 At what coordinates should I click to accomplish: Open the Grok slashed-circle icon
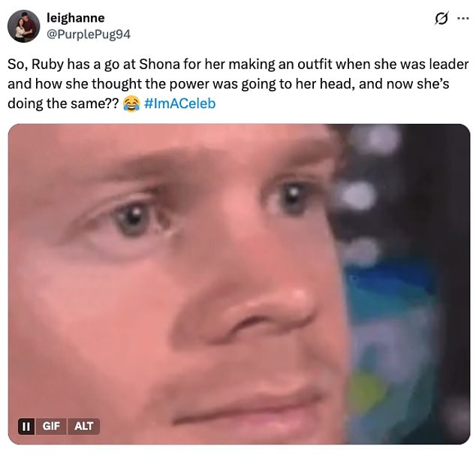pyautogui.click(x=441, y=18)
